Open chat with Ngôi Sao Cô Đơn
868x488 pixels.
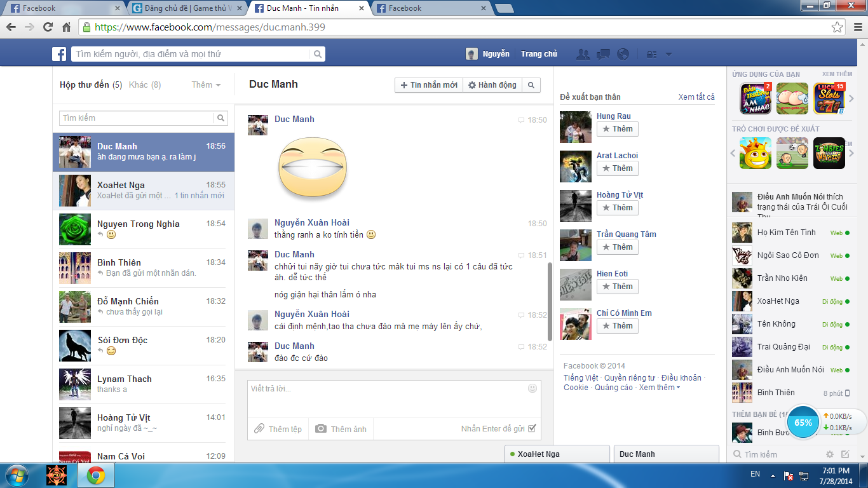click(x=790, y=255)
